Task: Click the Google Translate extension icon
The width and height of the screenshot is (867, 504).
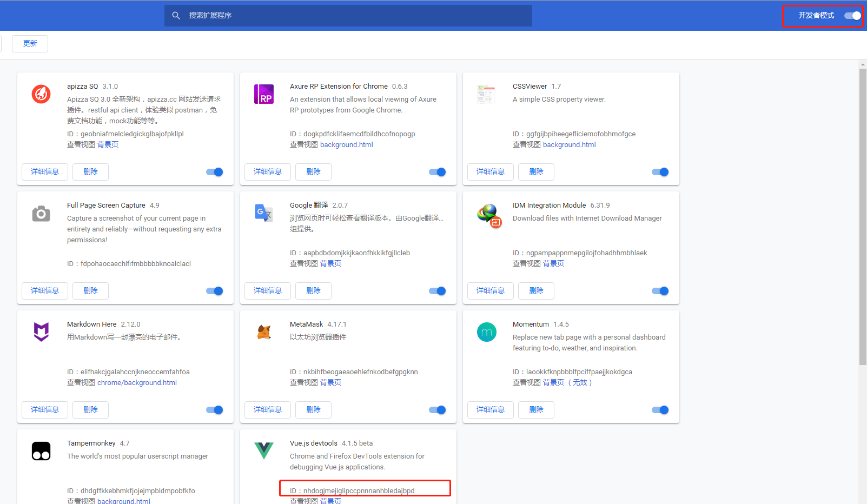Action: click(264, 213)
